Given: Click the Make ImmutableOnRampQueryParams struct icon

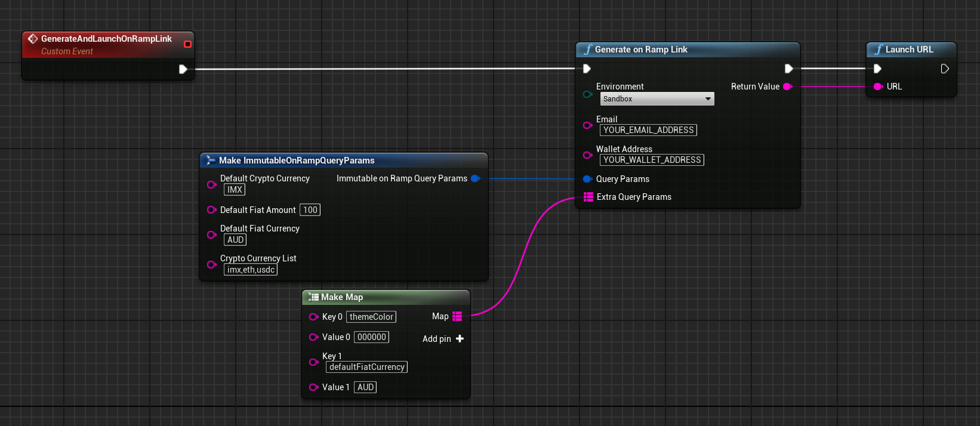Looking at the screenshot, I should 210,160.
